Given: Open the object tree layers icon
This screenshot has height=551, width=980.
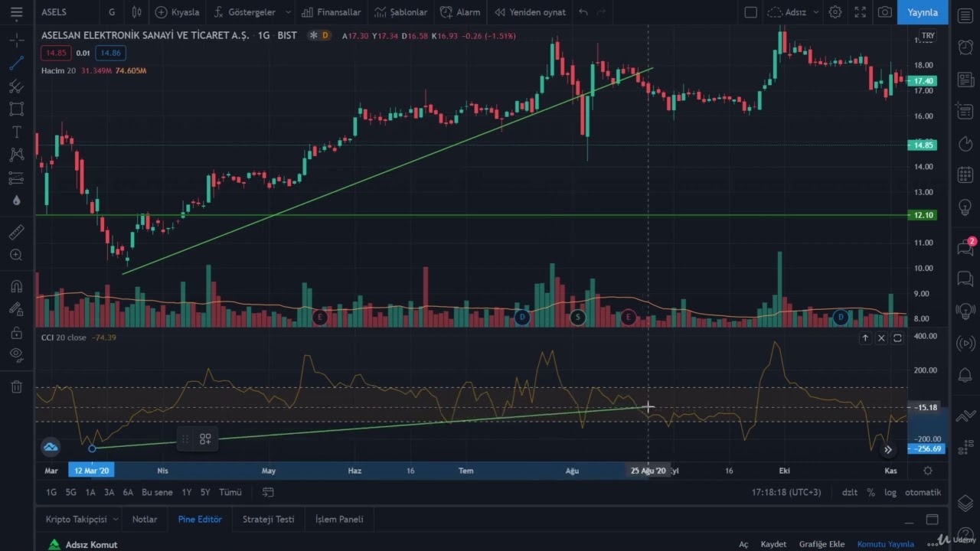Looking at the screenshot, I should pos(965,503).
